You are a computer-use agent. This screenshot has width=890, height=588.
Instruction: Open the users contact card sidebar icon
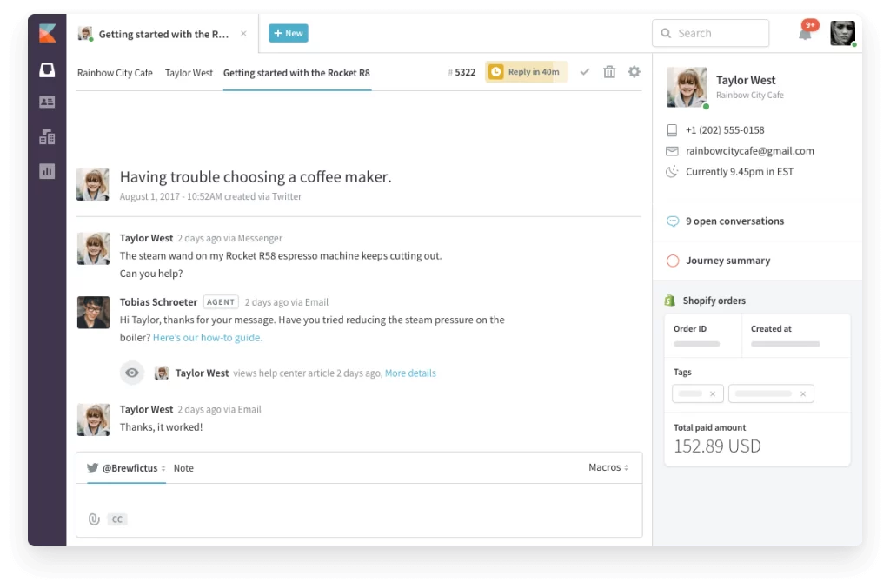point(47,102)
